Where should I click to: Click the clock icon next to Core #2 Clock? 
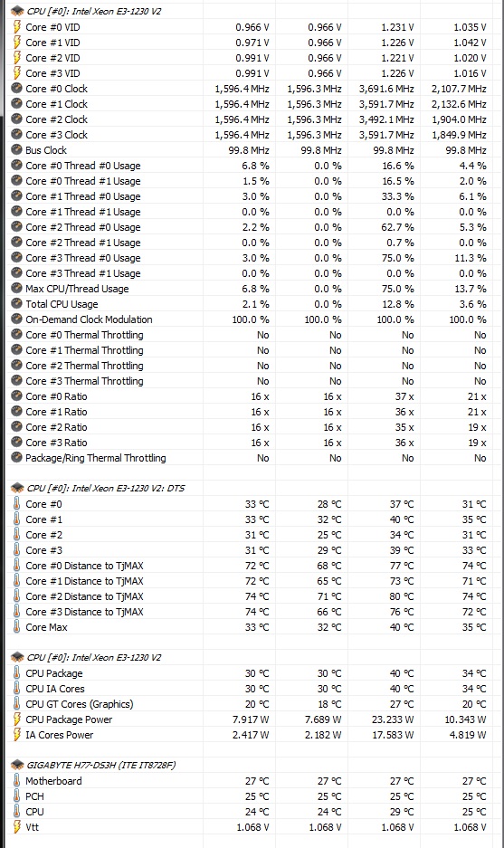point(17,119)
